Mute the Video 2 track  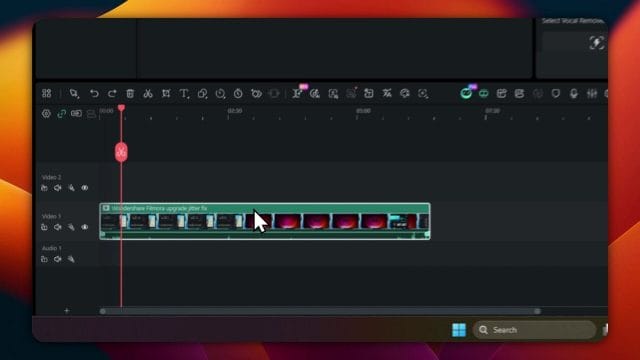pos(58,188)
